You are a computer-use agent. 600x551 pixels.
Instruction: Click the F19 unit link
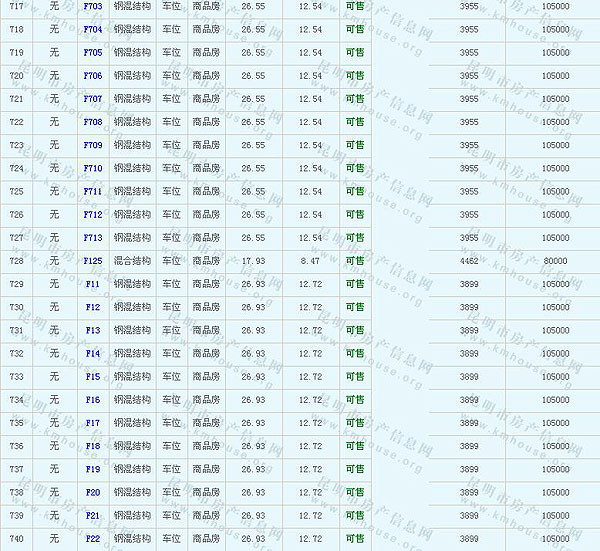[x=93, y=469]
